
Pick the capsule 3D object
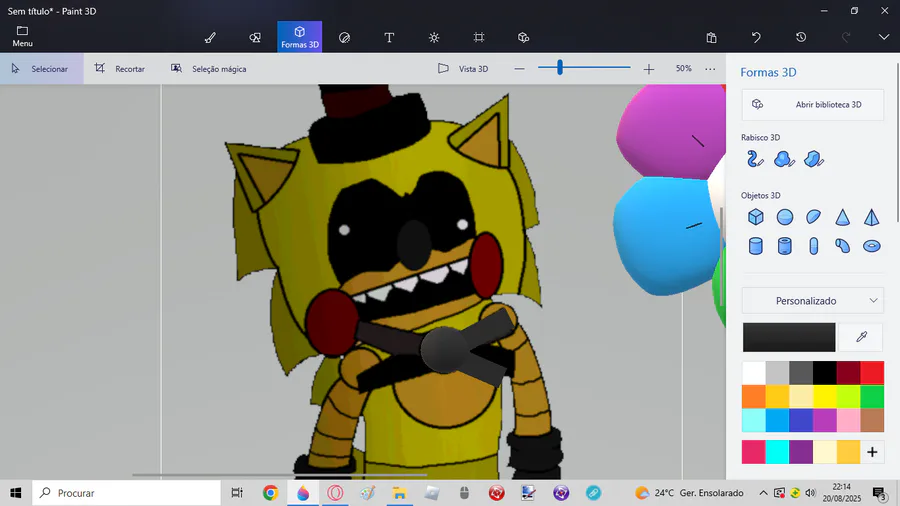point(813,246)
